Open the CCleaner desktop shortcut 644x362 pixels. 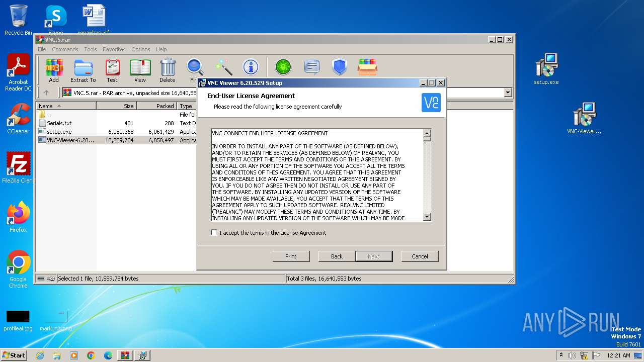pyautogui.click(x=18, y=119)
